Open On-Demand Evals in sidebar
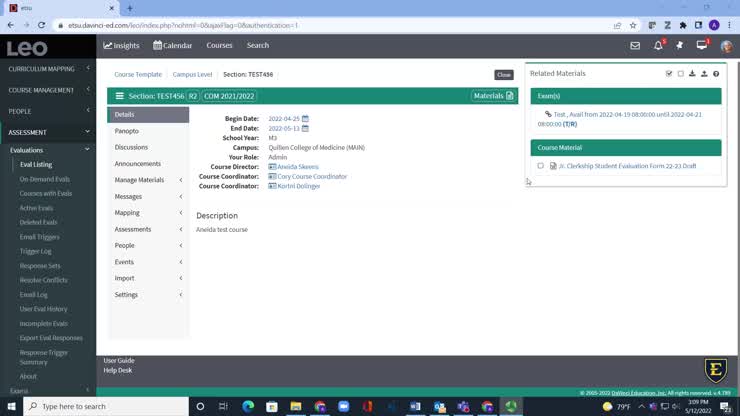This screenshot has height=416, width=740. pos(44,179)
